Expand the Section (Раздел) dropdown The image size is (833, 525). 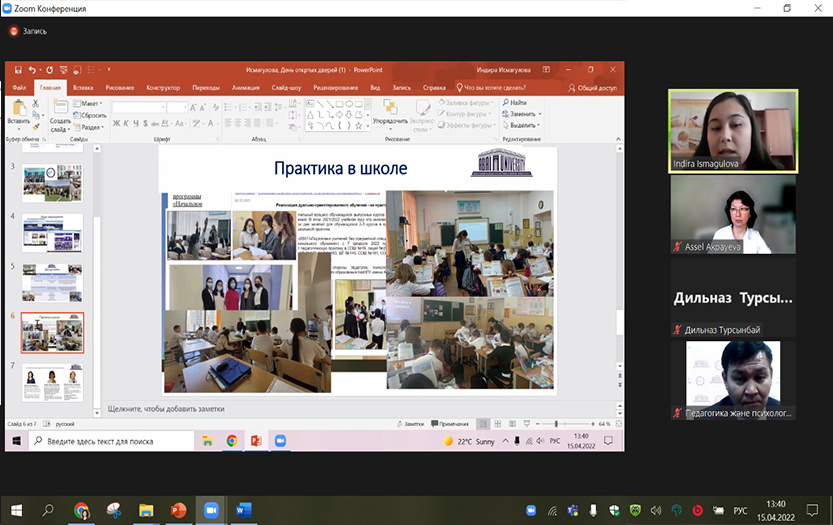(x=89, y=127)
